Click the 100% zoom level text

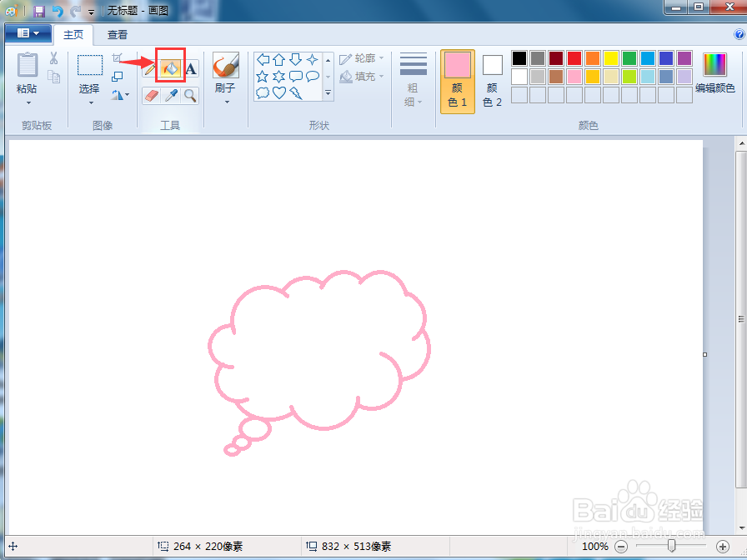[595, 547]
